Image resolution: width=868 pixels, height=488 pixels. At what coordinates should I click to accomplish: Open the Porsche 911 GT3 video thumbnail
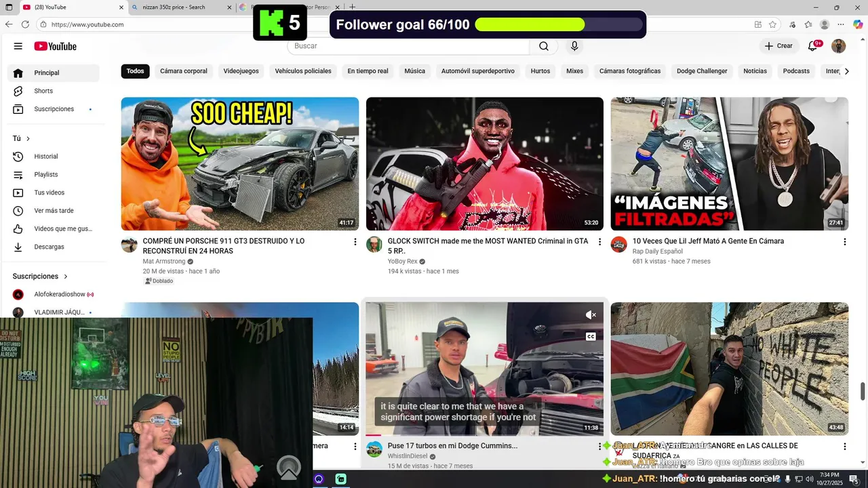pos(240,164)
